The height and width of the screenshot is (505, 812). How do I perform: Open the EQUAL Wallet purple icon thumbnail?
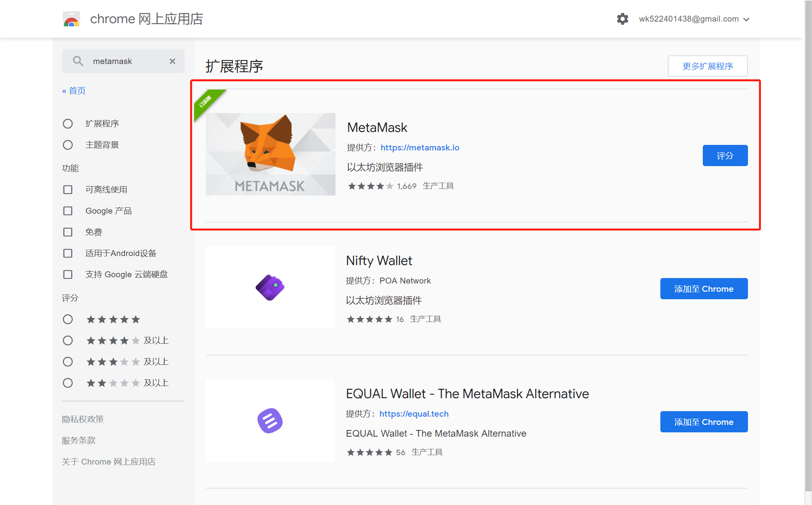tap(270, 421)
